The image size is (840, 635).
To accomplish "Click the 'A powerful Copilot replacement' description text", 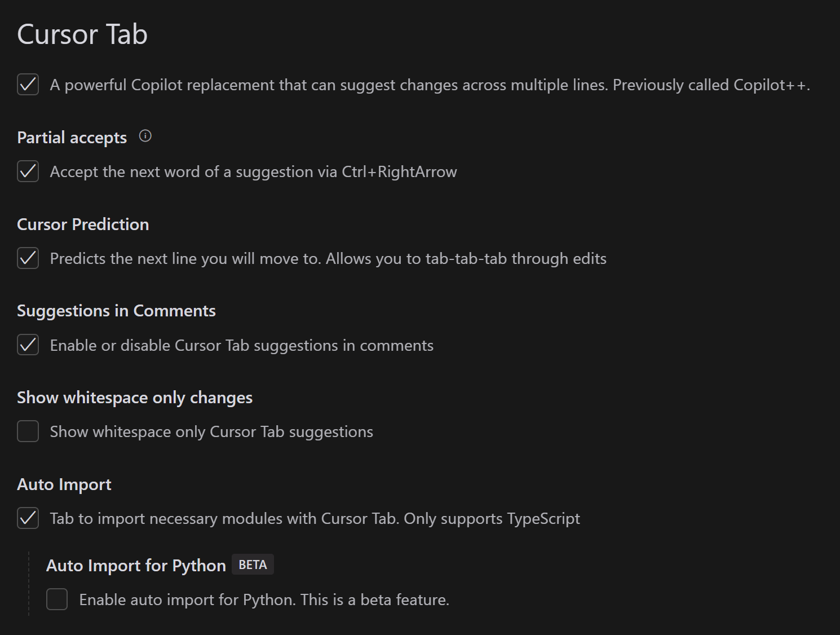I will pos(430,85).
